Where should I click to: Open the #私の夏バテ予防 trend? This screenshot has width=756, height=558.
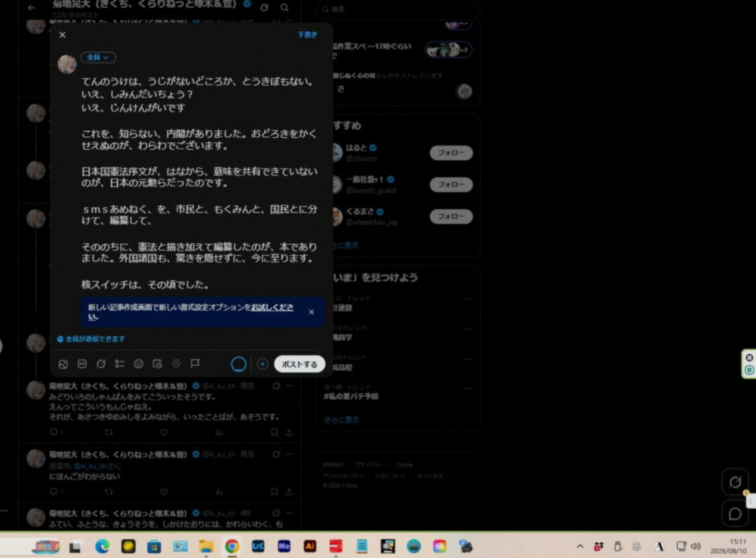coord(351,396)
